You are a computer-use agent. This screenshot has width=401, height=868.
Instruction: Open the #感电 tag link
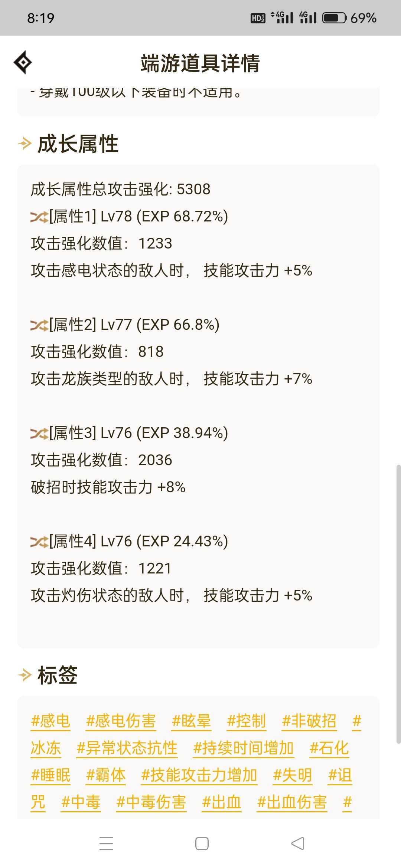pyautogui.click(x=51, y=721)
